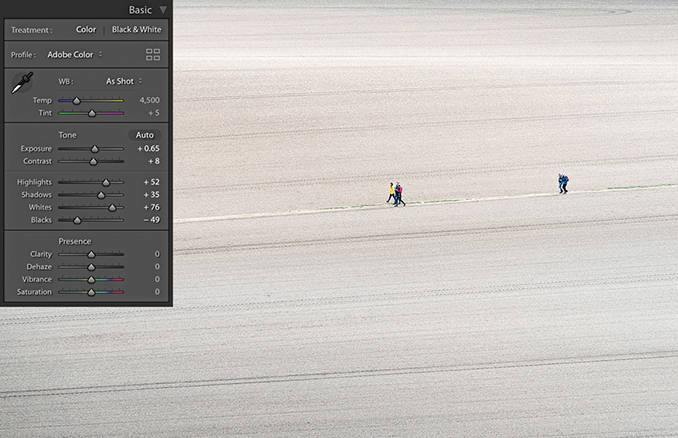Viewport: 678px width, 438px height.
Task: Click the Whites slider handle
Action: click(x=112, y=208)
